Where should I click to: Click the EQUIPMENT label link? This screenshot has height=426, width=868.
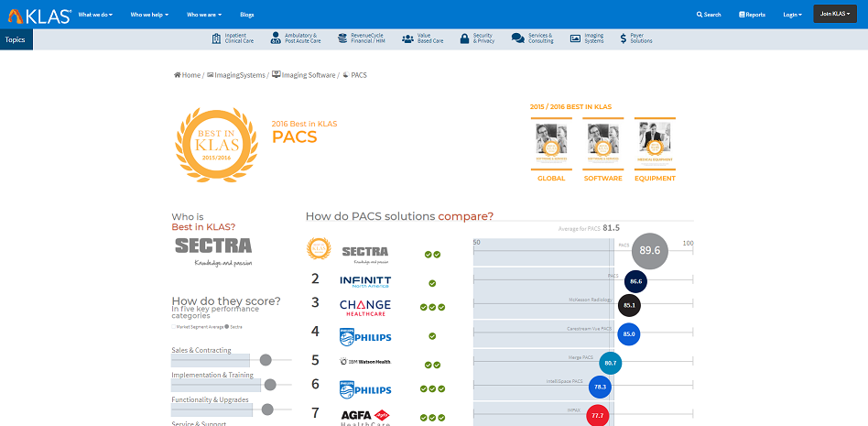tap(655, 179)
